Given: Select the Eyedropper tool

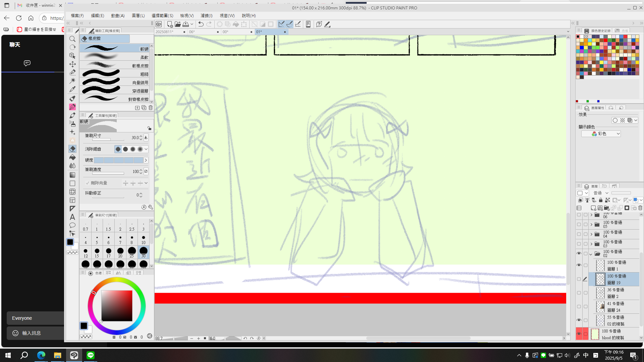Looking at the screenshot, I should click(x=72, y=89).
